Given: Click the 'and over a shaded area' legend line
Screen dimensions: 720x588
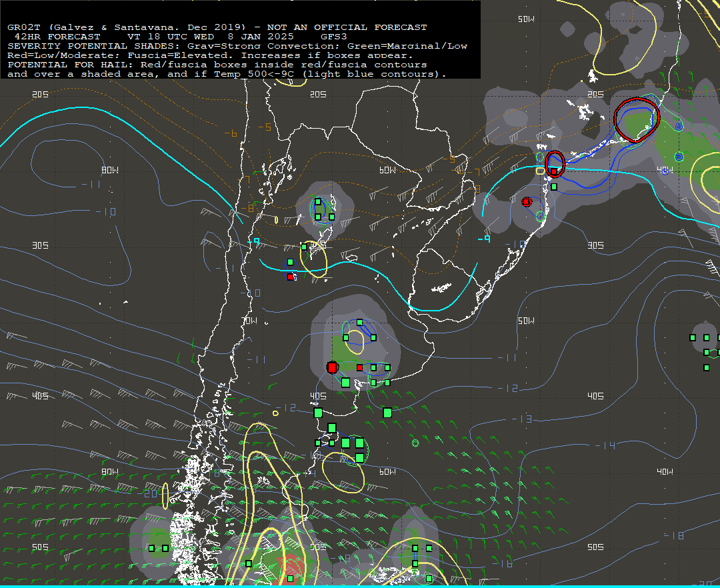Looking at the screenshot, I should (x=227, y=74).
